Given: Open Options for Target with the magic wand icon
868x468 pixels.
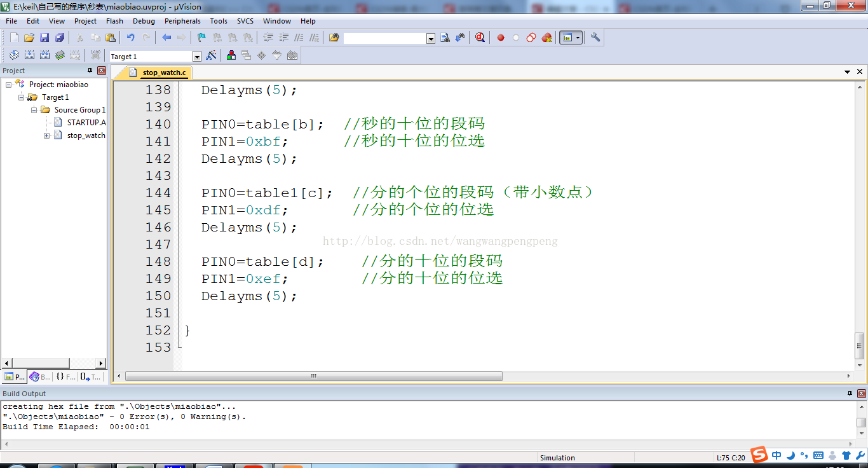Looking at the screenshot, I should click(x=211, y=56).
